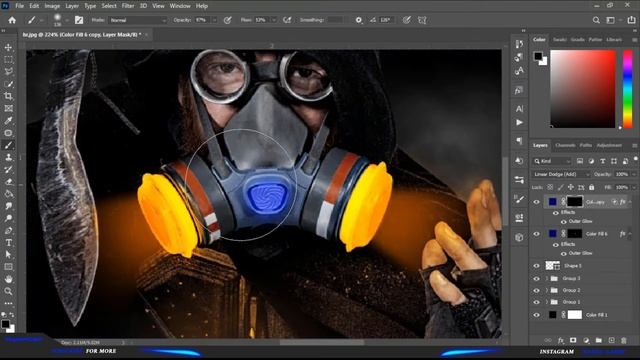The width and height of the screenshot is (640, 360).
Task: Select the Lasso tool
Action: click(x=8, y=72)
